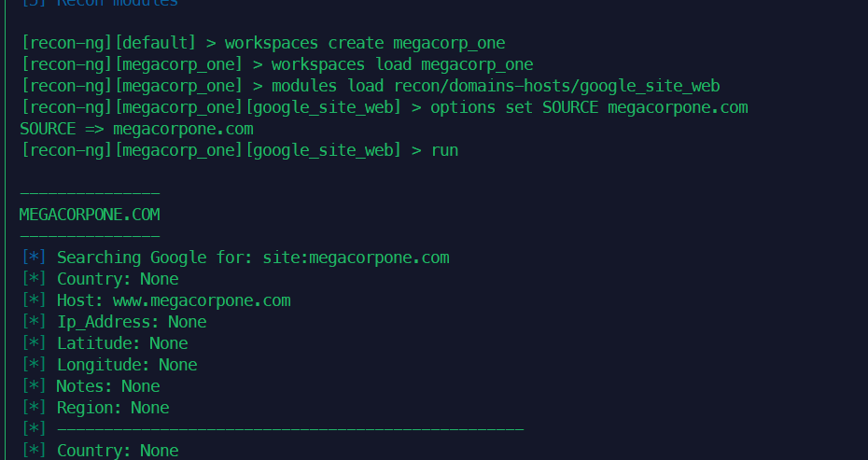Image resolution: width=868 pixels, height=460 pixels.
Task: Click the 'Ip_Address: None' line
Action: pos(132,322)
